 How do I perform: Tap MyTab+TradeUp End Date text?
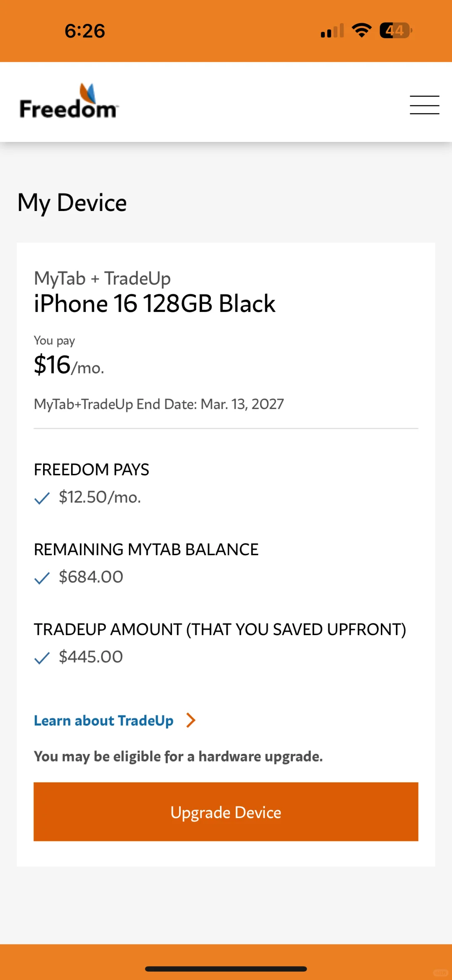coord(159,404)
